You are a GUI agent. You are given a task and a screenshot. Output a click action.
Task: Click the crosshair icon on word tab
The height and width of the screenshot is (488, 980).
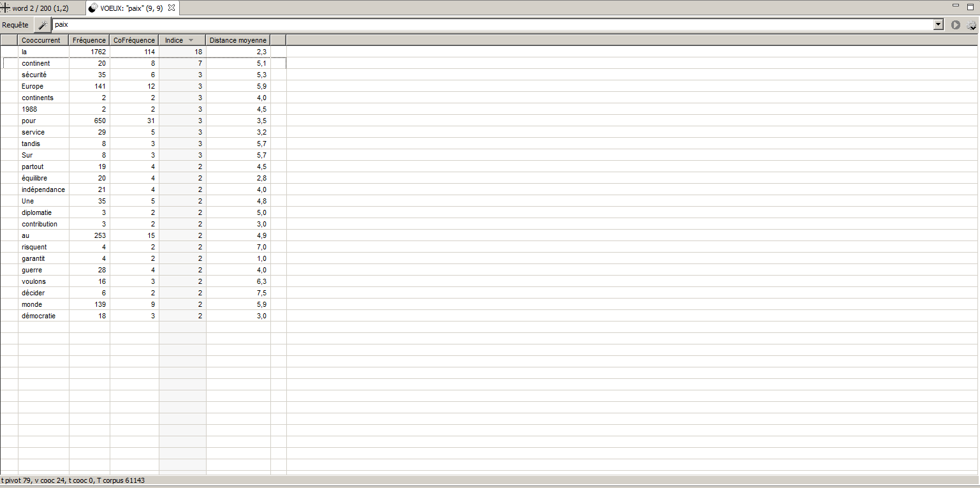(x=6, y=8)
